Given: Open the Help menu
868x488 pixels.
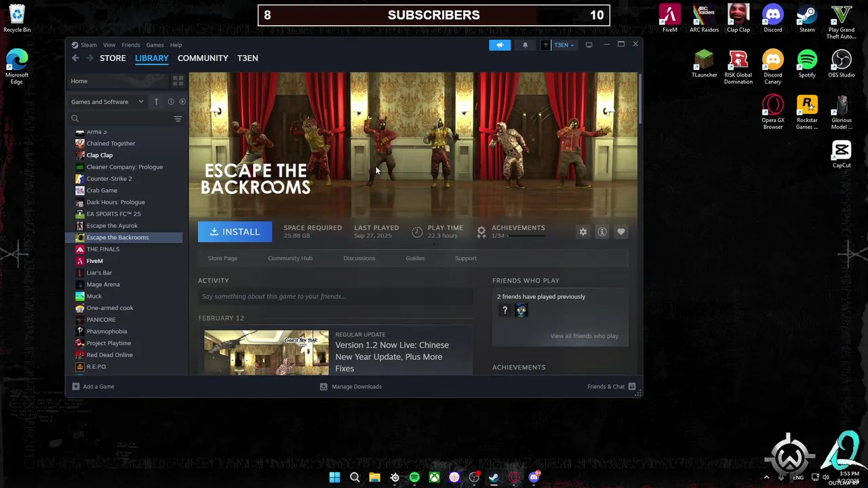Looking at the screenshot, I should (176, 45).
